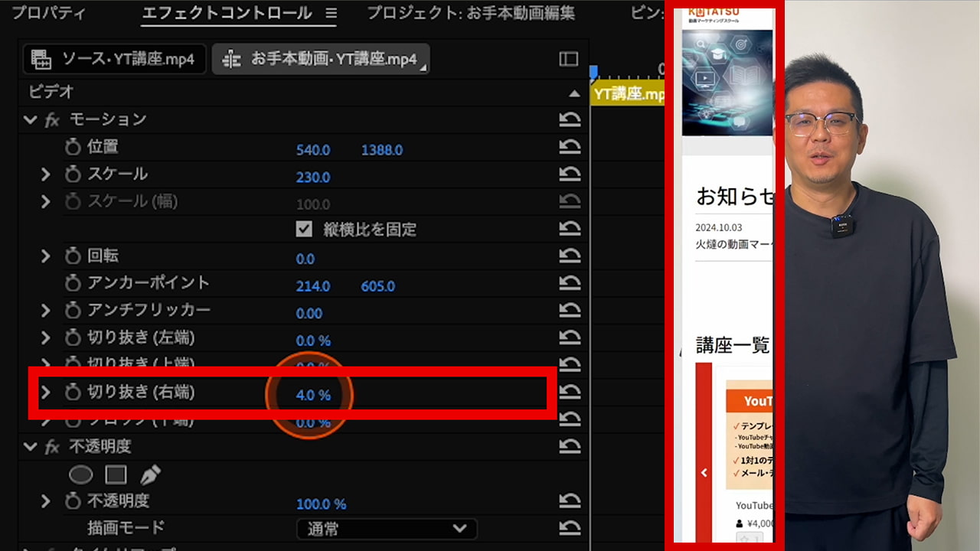Expand the 不透明度 100.0 % property
The width and height of the screenshot is (980, 551).
pyautogui.click(x=45, y=501)
